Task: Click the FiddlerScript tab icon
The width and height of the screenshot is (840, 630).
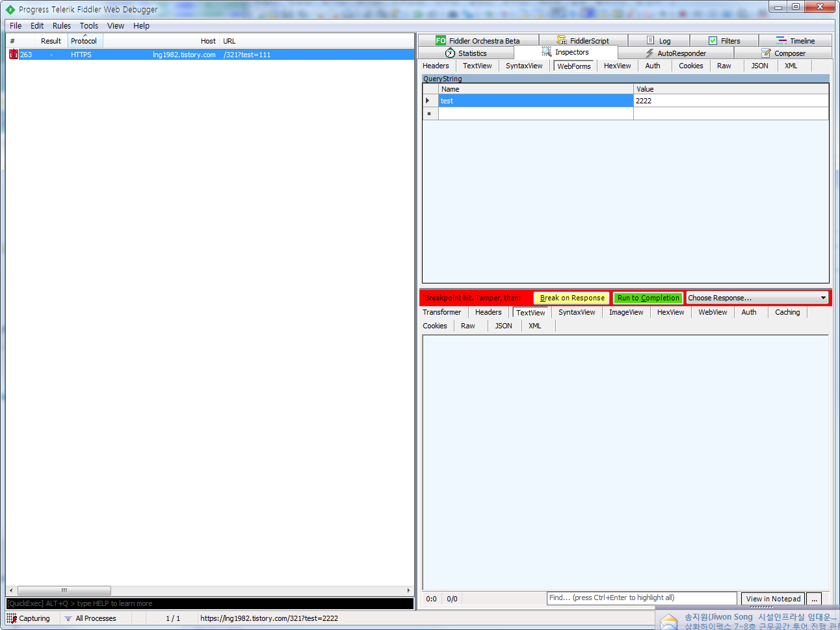Action: (562, 40)
